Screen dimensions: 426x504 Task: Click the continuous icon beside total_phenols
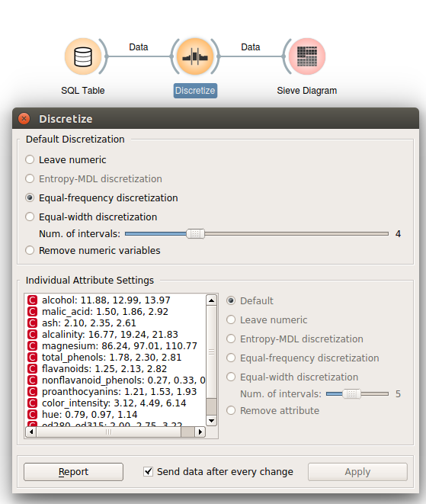33,358
